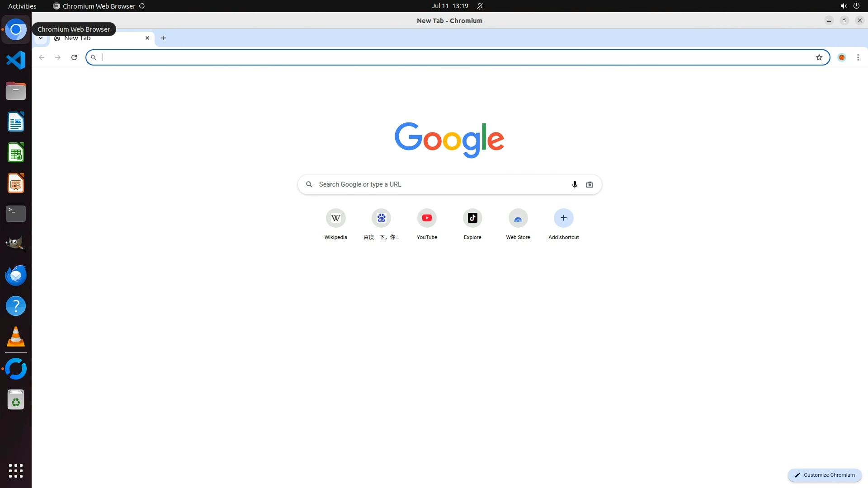Open the Baidu shortcut tile
Viewport: 868px width, 488px height.
coord(381,218)
